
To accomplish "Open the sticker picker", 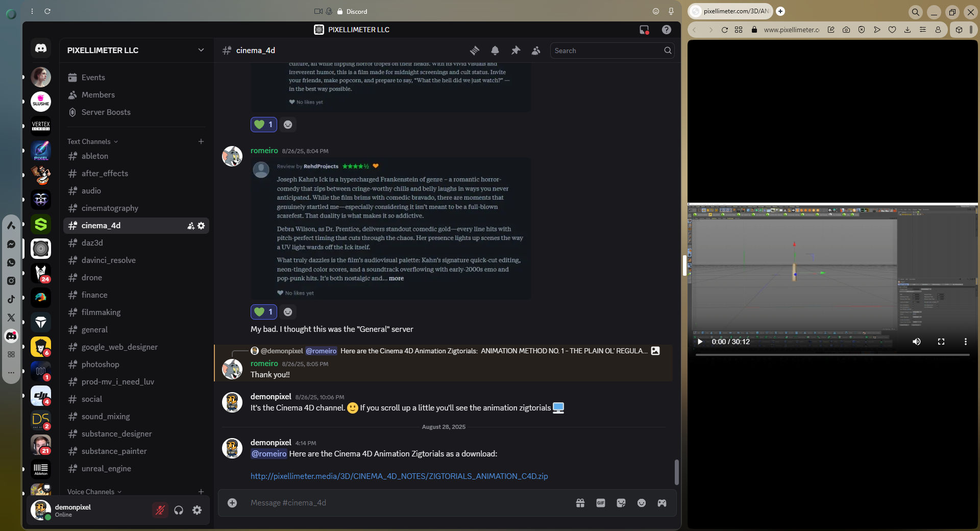I will 621,503.
